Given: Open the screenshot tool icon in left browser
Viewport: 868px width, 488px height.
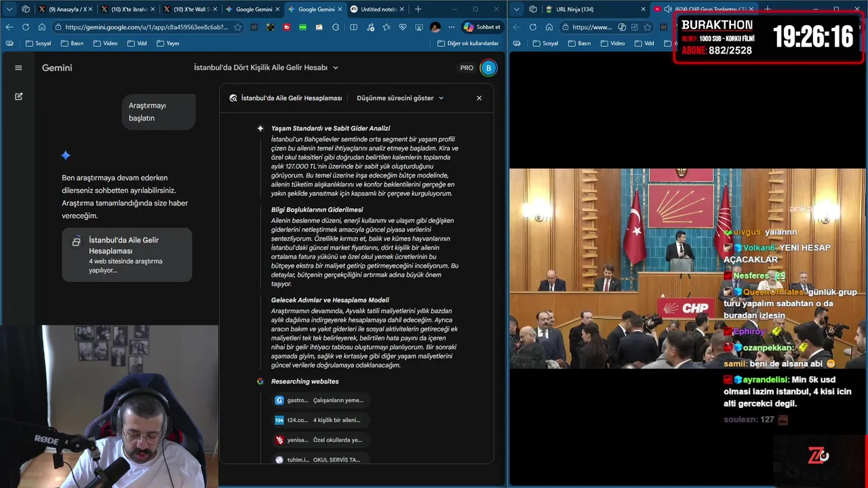Looking at the screenshot, I should pos(419,27).
